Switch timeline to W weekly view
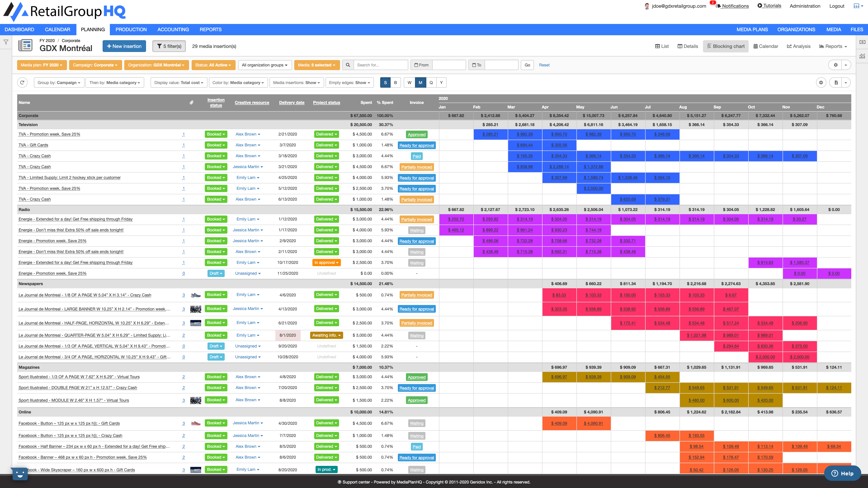This screenshot has width=868, height=488. coord(409,82)
